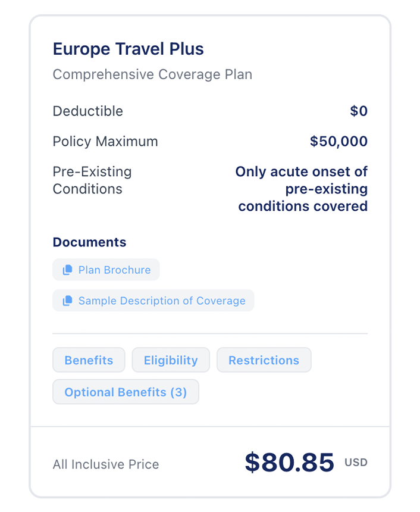Click the Sample Description of Coverage document icon
The image size is (420, 512).
coord(68,301)
